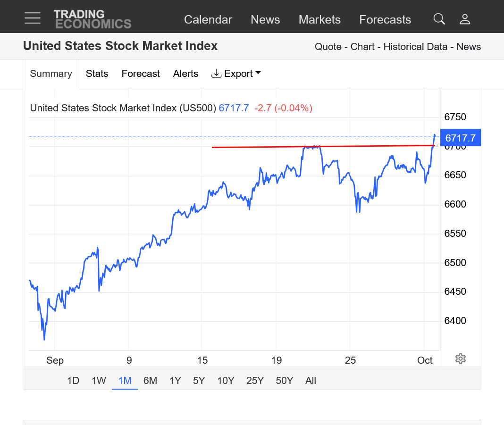
Task: Click the Trading Economics logo
Action: point(92,19)
